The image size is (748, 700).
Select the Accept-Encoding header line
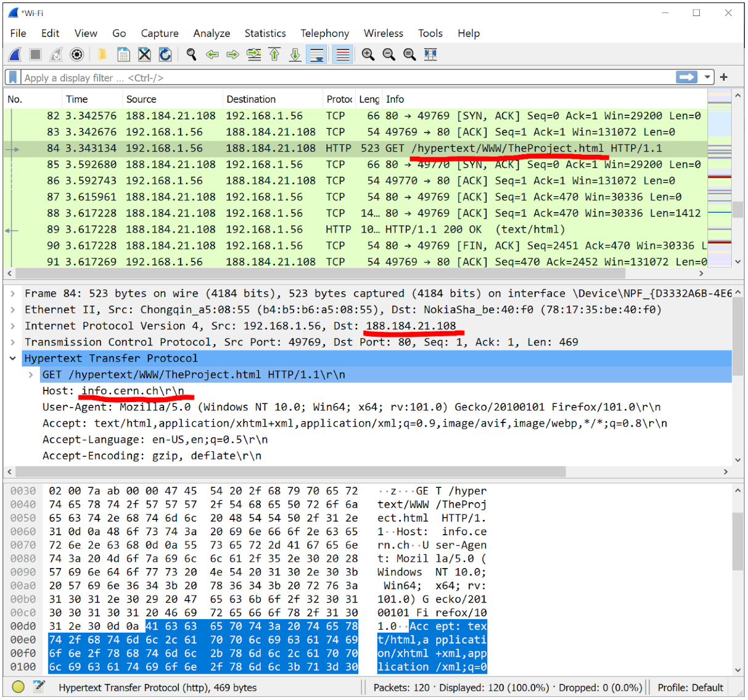coord(152,456)
